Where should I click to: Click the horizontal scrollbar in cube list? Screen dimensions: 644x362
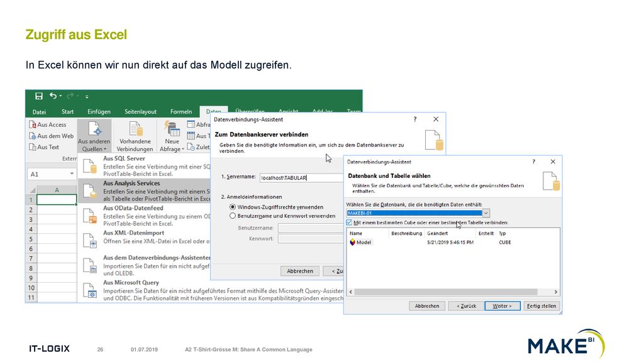[446, 292]
